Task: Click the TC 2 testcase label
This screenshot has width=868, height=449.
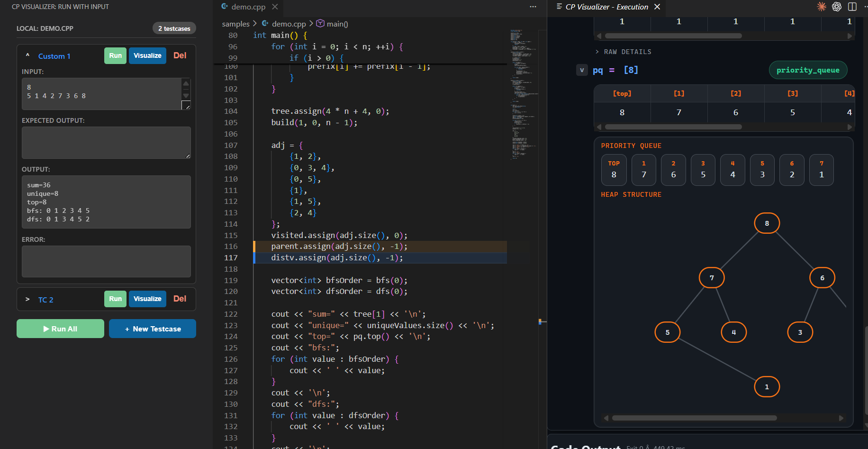Action: click(45, 300)
